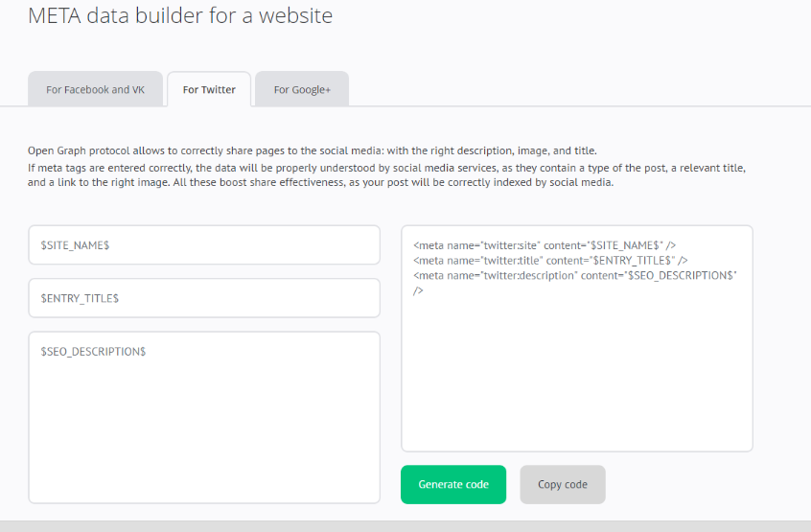This screenshot has height=532, width=811.
Task: Click inside the $SEO_DESCRIPTION$ text area
Action: [x=204, y=418]
